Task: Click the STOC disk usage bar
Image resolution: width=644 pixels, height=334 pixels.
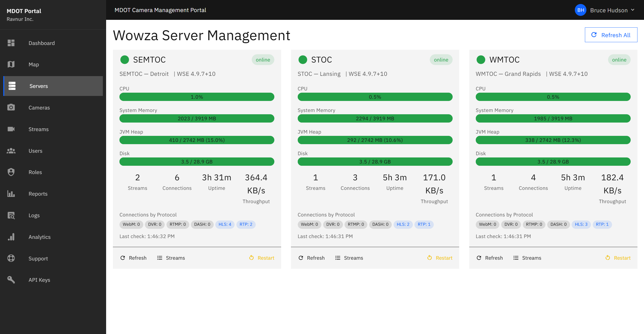Action: pyautogui.click(x=375, y=161)
